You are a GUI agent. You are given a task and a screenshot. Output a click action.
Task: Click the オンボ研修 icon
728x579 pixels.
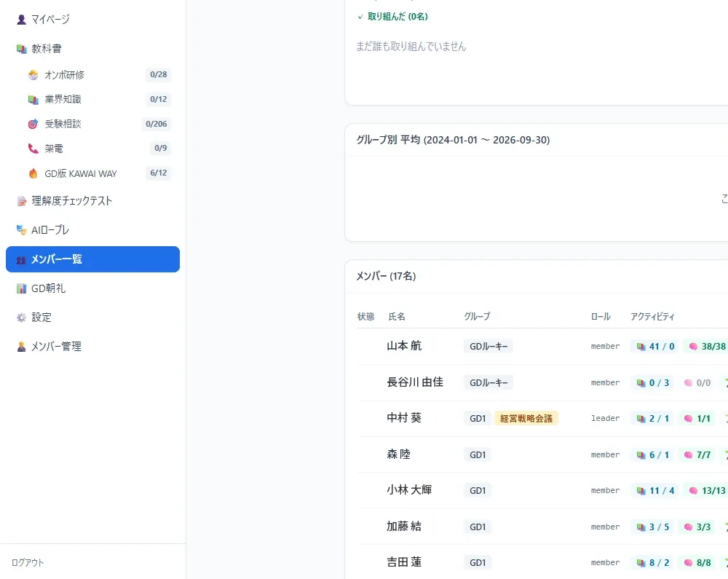tap(33, 75)
